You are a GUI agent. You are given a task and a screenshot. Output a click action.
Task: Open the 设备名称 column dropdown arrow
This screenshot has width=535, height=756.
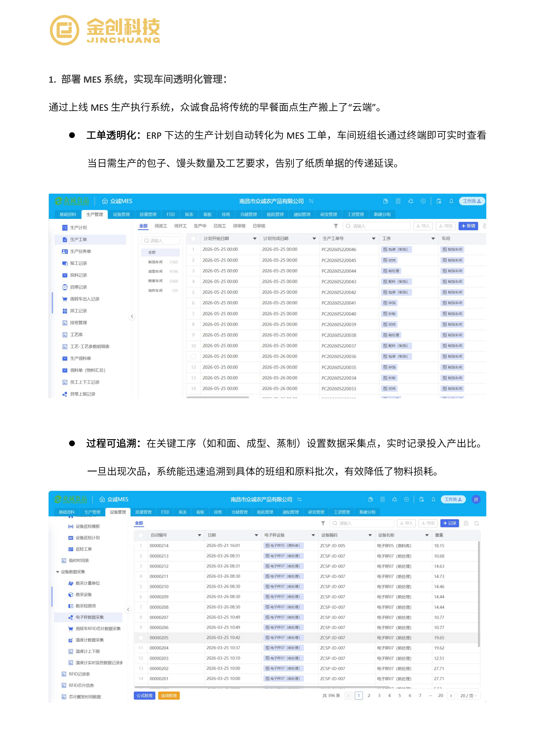tap(427, 535)
